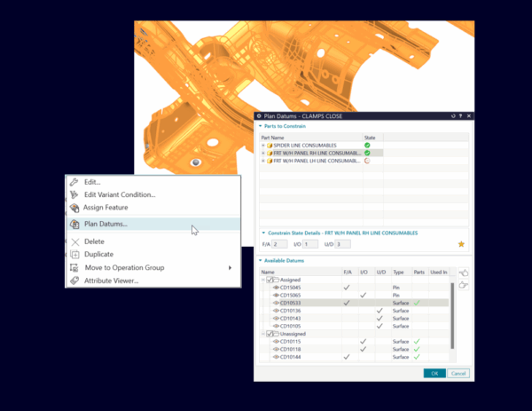Choose Assign Feature from context menu
The height and width of the screenshot is (411, 532).
pos(99,208)
